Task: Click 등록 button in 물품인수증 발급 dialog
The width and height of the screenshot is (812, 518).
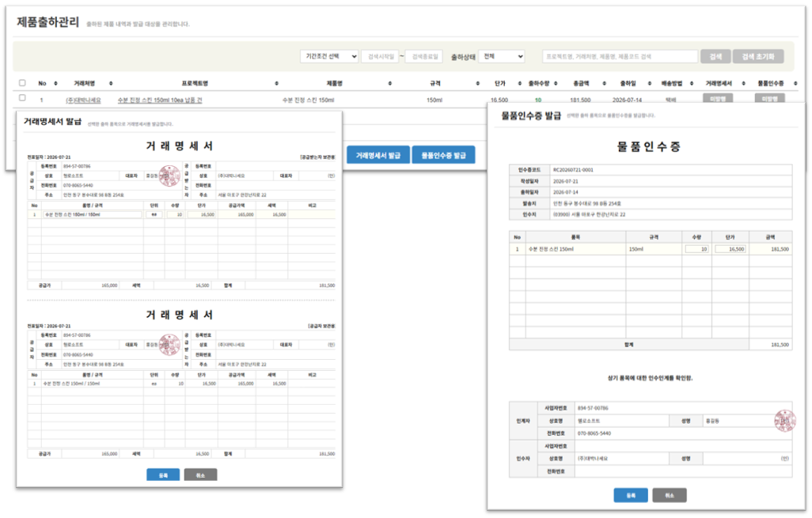Action: (631, 495)
